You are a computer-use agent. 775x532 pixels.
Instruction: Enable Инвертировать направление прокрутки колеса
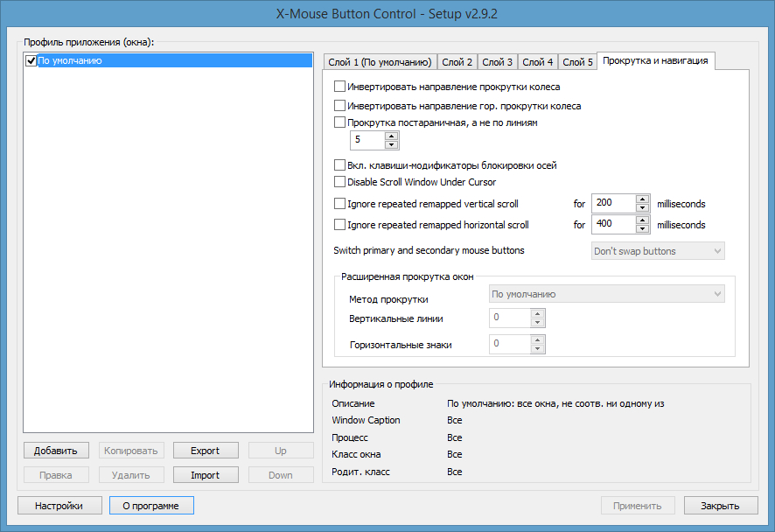coord(340,87)
